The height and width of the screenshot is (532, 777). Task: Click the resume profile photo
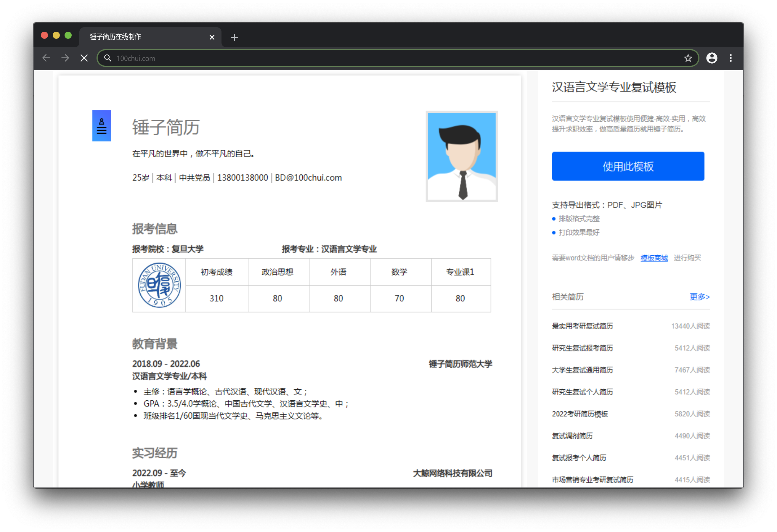click(x=462, y=157)
